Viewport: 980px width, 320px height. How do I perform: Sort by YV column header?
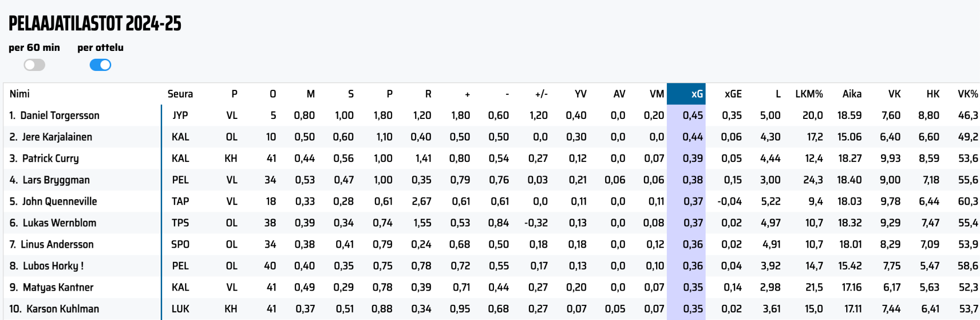(x=581, y=94)
